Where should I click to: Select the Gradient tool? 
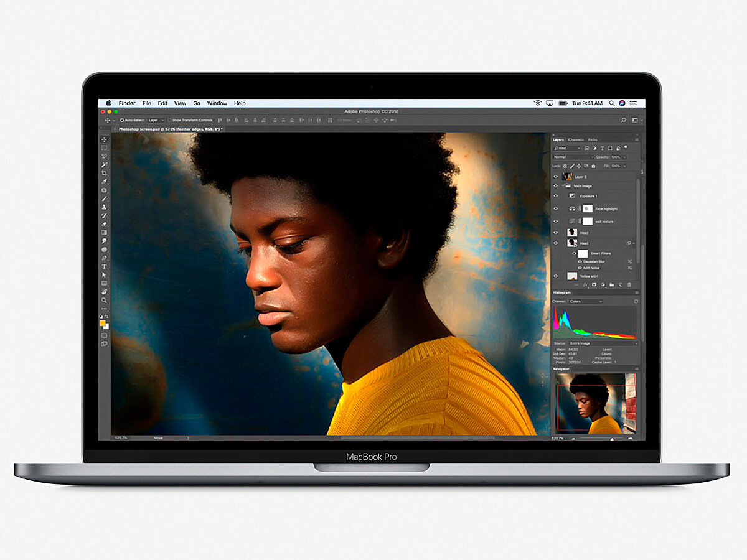[x=105, y=232]
